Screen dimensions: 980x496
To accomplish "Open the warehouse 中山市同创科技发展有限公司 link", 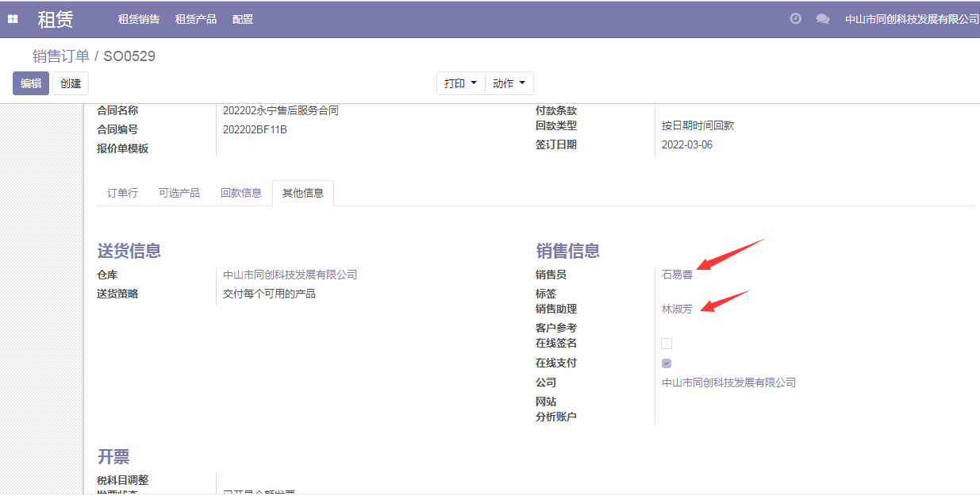I will pos(290,275).
